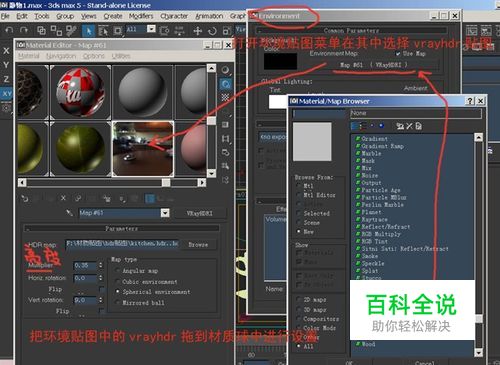
Task: Open the File menu
Action: coord(5,16)
